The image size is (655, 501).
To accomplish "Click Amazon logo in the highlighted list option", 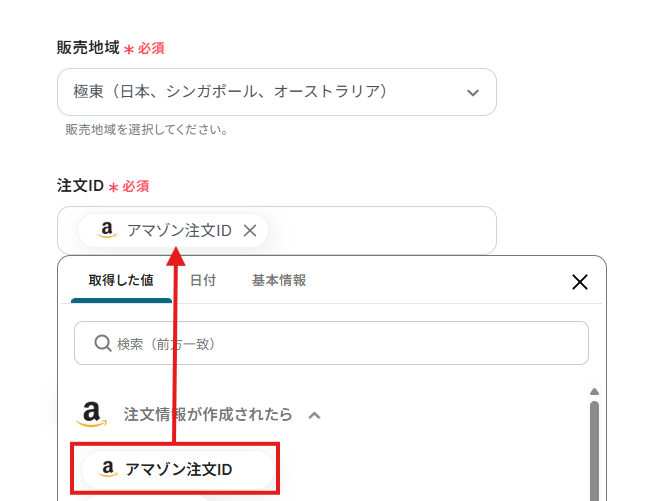I will tap(108, 469).
